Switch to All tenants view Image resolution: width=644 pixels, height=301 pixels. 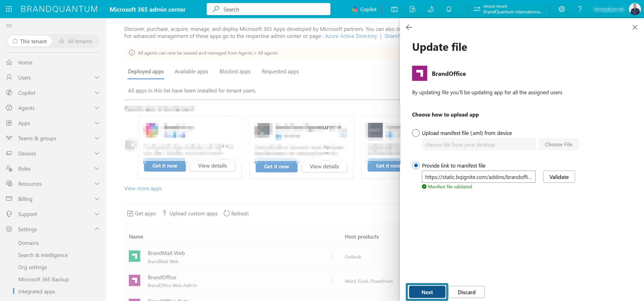tap(76, 41)
